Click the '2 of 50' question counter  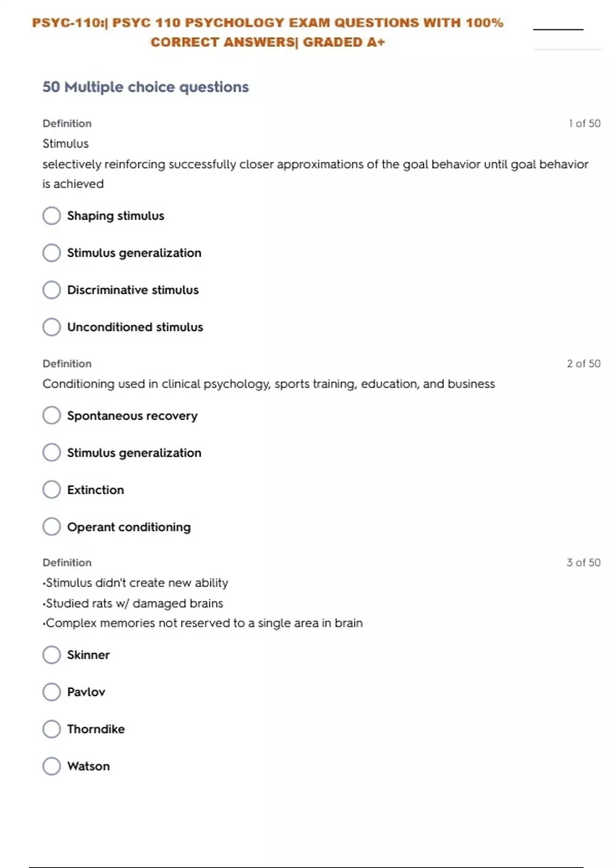click(583, 364)
